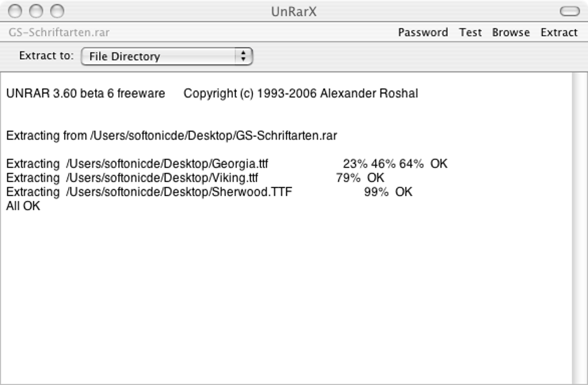Minimize the UnRarX window
588x385 pixels.
click(x=36, y=11)
